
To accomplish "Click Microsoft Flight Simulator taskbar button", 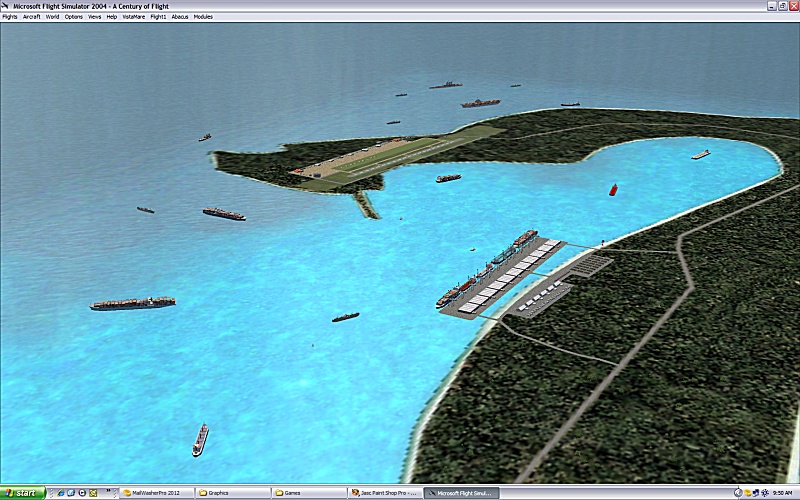I will click(x=461, y=493).
